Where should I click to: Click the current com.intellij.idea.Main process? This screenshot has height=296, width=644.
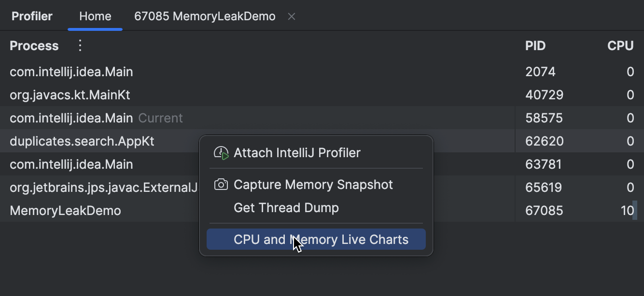pos(71,118)
